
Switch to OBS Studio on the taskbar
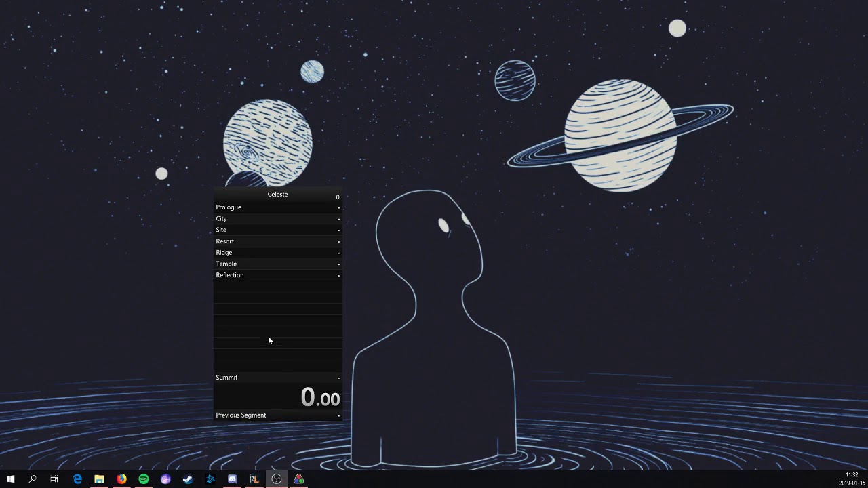[277, 479]
